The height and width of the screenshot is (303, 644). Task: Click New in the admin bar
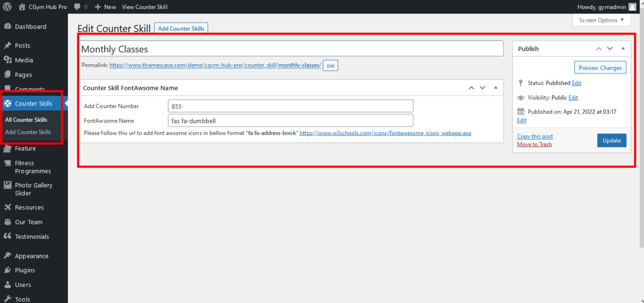coord(110,7)
